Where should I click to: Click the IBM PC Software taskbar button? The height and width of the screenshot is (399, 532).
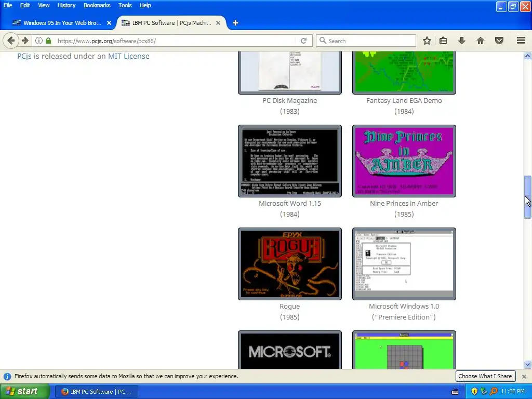(97, 392)
